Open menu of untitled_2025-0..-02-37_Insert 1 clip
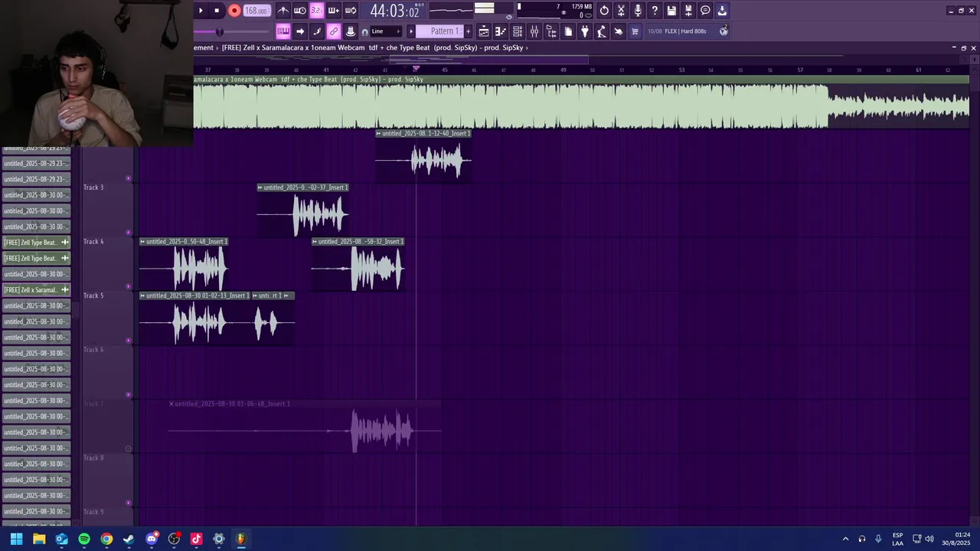Screen dimensions: 980x551 click(x=260, y=187)
